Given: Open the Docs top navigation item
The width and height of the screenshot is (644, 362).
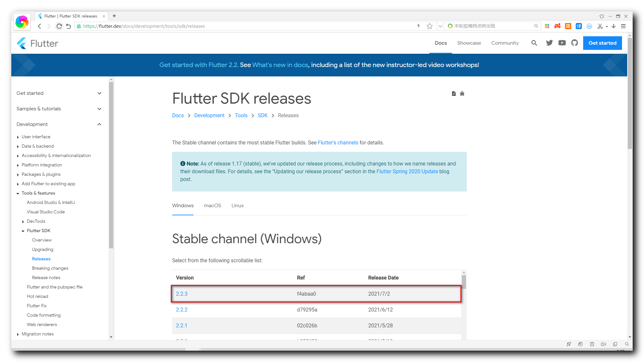Looking at the screenshot, I should [441, 43].
